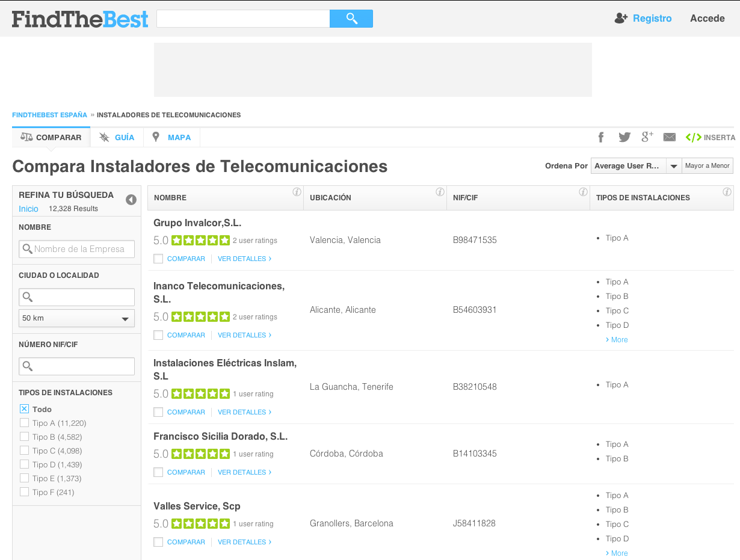Image resolution: width=740 pixels, height=560 pixels.
Task: Click star rating of Valles Service, Scp
Action: (200, 523)
